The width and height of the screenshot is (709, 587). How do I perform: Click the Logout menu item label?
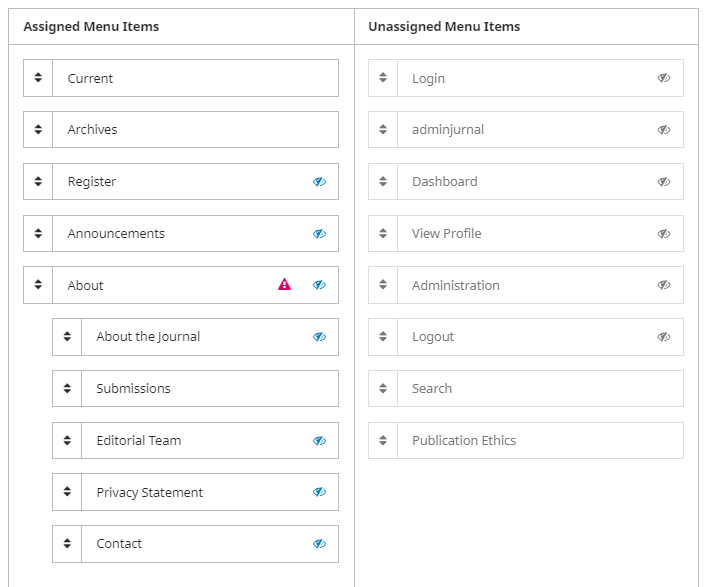coord(432,337)
